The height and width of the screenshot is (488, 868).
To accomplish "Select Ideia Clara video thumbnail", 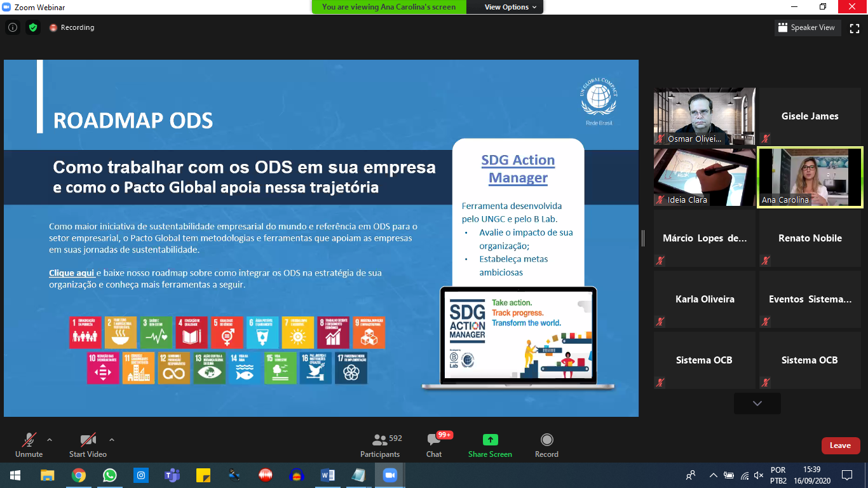I will [x=705, y=177].
